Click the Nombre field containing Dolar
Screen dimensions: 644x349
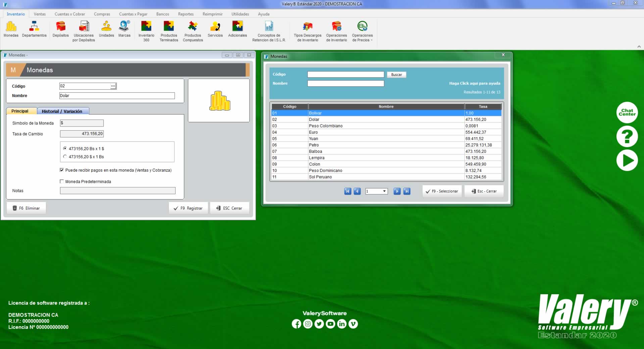(x=117, y=96)
